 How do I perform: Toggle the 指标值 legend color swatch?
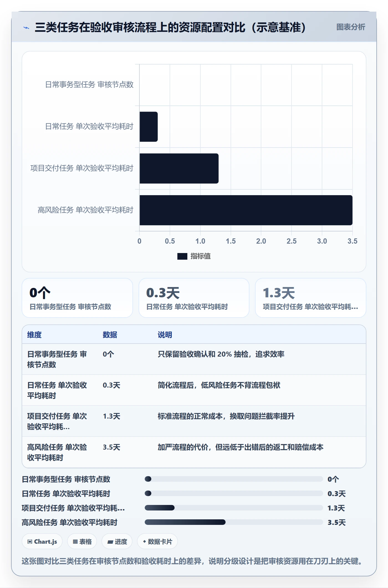coord(182,256)
